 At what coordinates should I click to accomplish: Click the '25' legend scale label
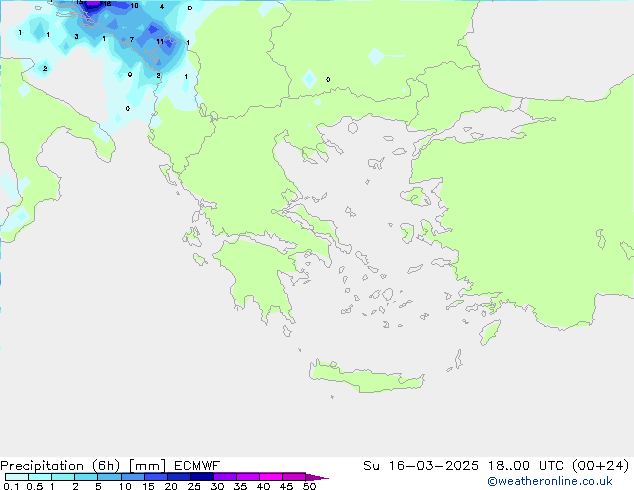point(194,486)
